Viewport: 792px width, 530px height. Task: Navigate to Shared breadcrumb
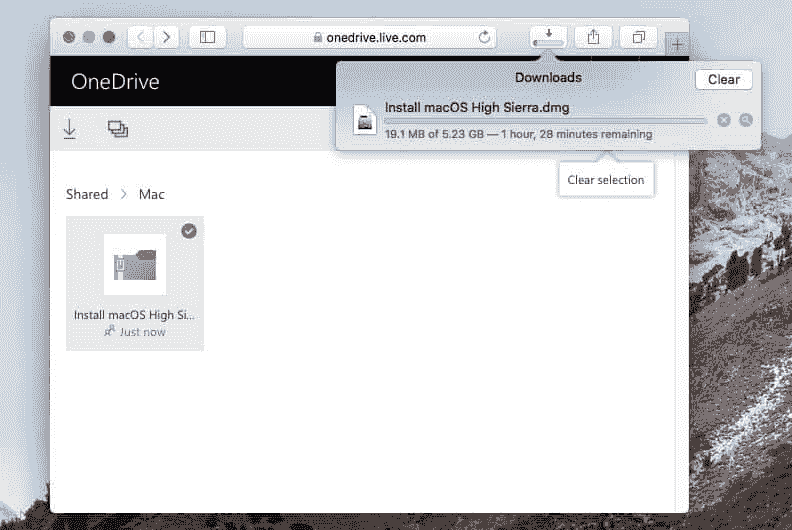(x=87, y=194)
